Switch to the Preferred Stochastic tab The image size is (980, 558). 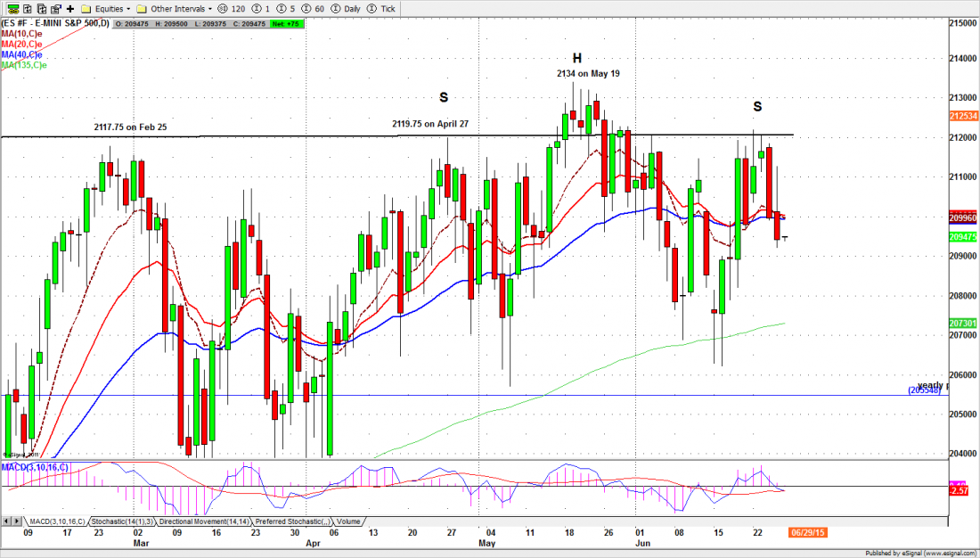pos(291,521)
